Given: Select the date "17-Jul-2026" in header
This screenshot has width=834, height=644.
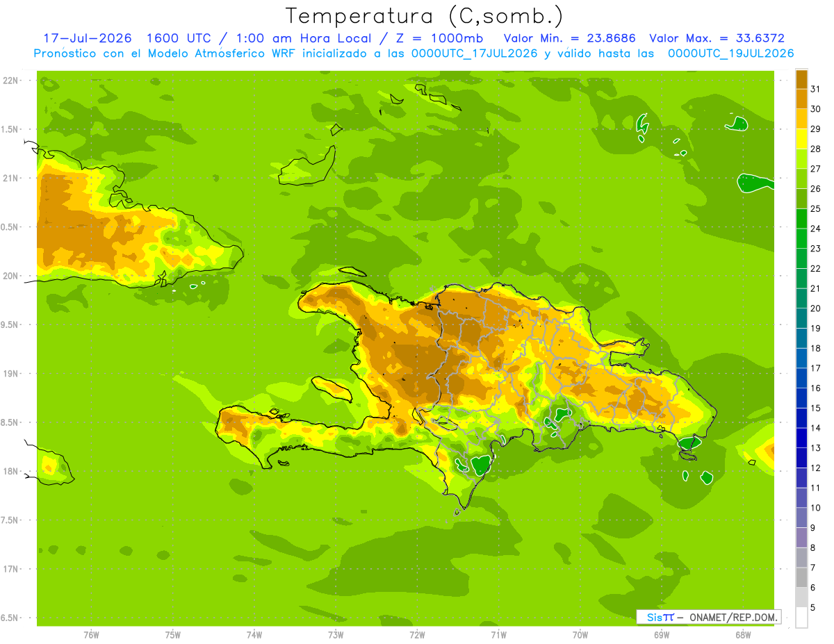Looking at the screenshot, I should point(88,38).
